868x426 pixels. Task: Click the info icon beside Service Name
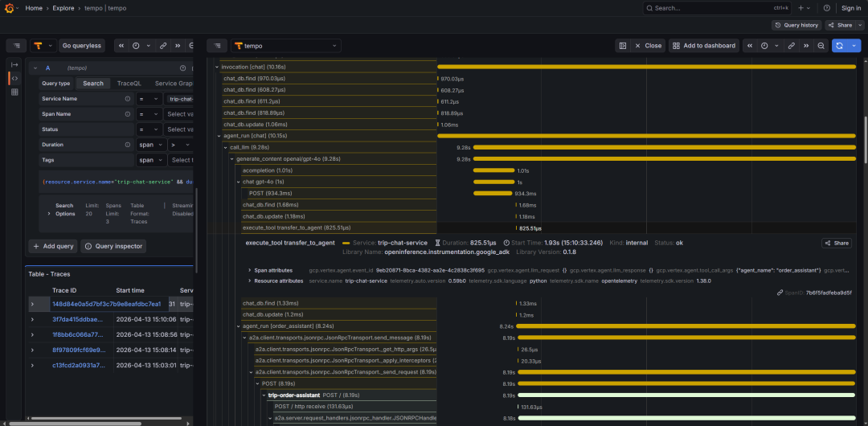[x=127, y=99]
